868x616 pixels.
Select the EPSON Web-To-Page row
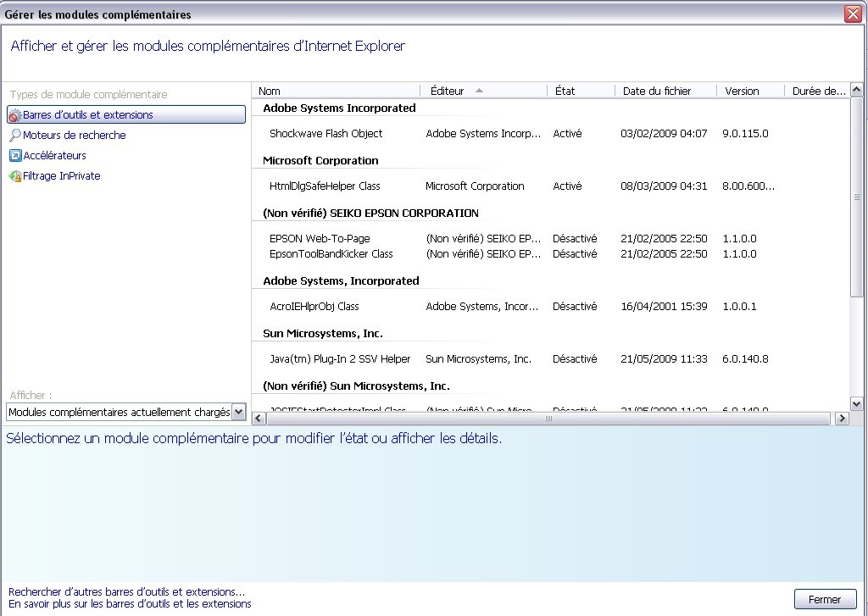550,239
